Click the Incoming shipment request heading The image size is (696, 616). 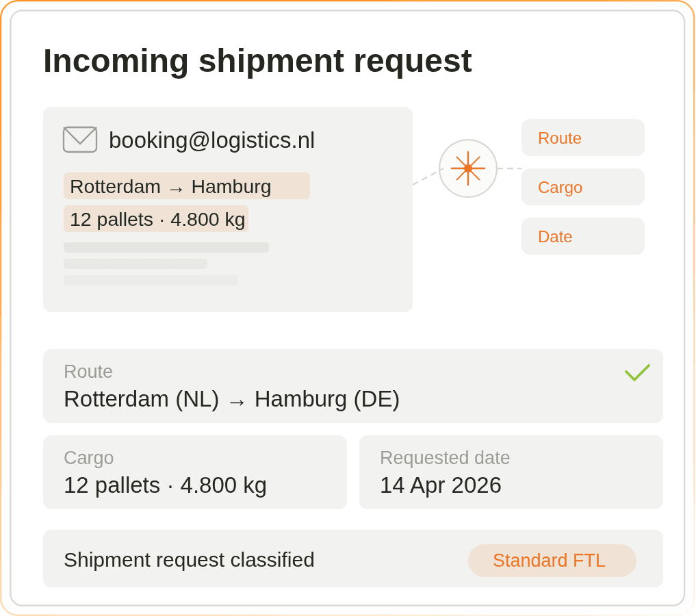pos(257,61)
